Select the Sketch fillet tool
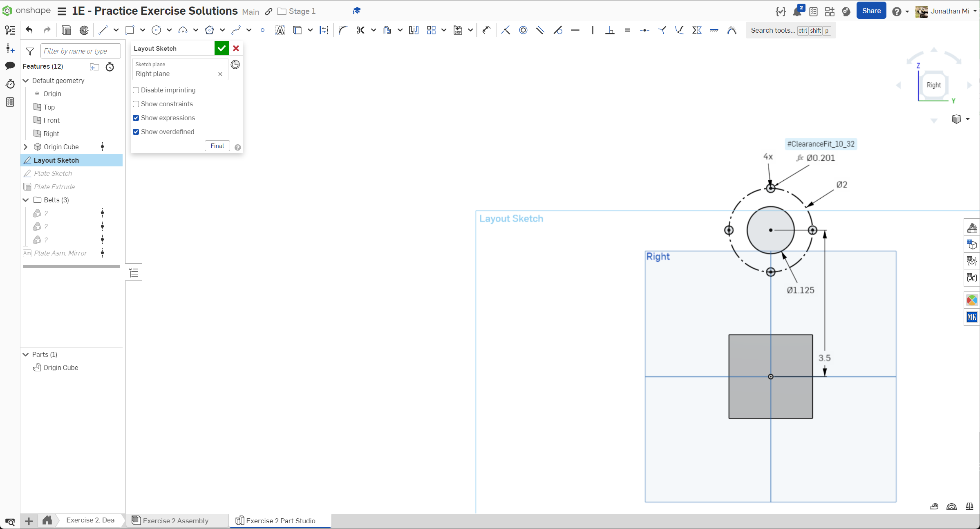This screenshot has height=529, width=980. tap(343, 30)
